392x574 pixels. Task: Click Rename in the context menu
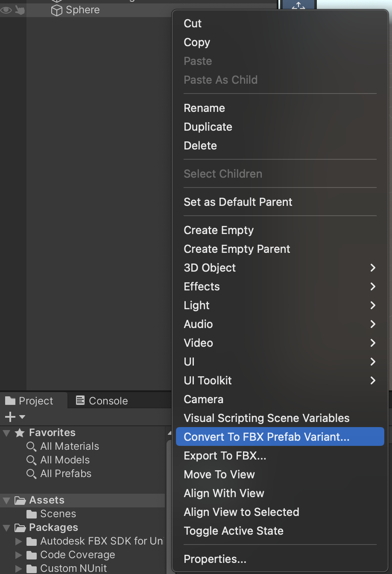204,108
